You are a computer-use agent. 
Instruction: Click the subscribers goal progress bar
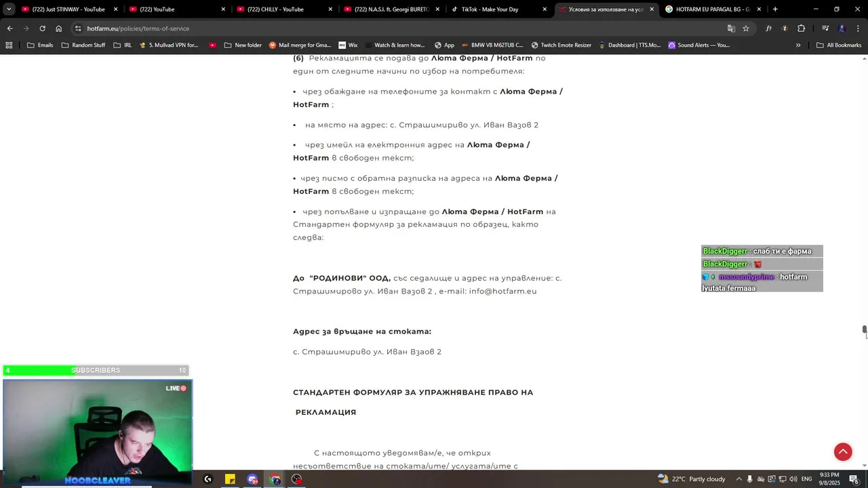pos(96,370)
